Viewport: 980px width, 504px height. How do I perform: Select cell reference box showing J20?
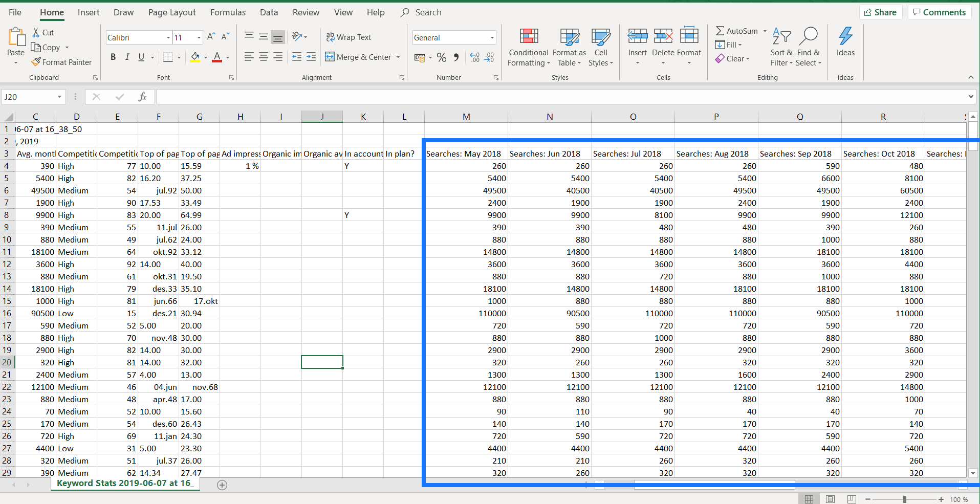pyautogui.click(x=30, y=96)
